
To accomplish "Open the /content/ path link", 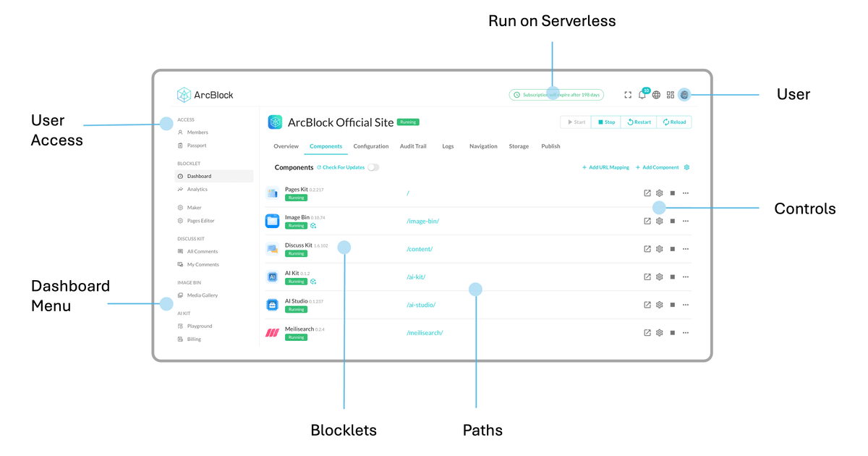I will [420, 249].
